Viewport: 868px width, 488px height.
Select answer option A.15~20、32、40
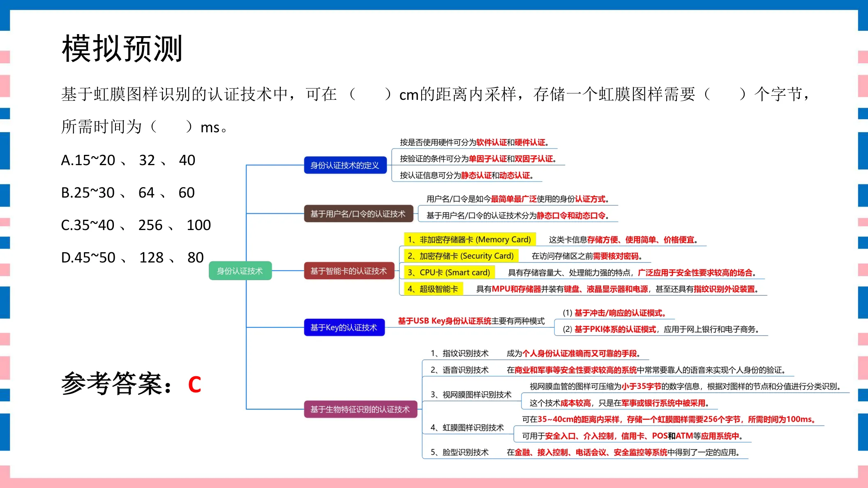point(128,160)
